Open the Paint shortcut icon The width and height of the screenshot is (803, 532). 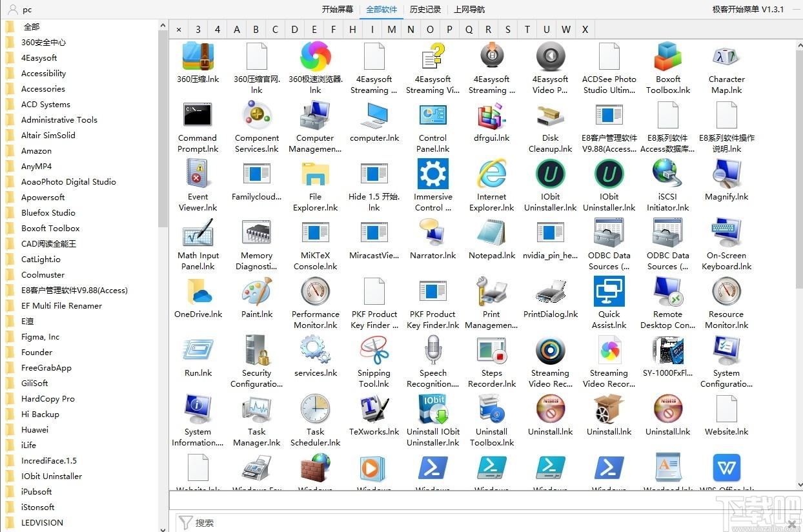coord(256,291)
